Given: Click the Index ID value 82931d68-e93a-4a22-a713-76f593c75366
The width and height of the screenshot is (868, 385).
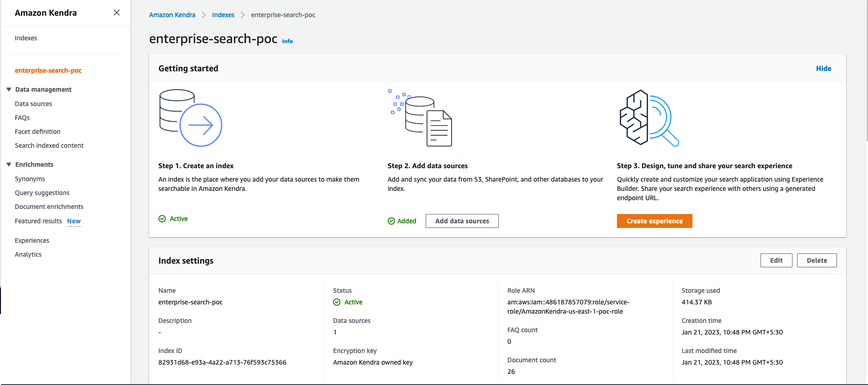Looking at the screenshot, I should click(x=222, y=362).
